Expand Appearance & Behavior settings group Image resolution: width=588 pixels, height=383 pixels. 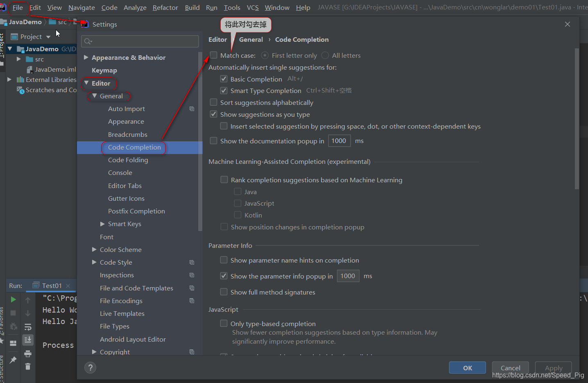pyautogui.click(x=86, y=57)
